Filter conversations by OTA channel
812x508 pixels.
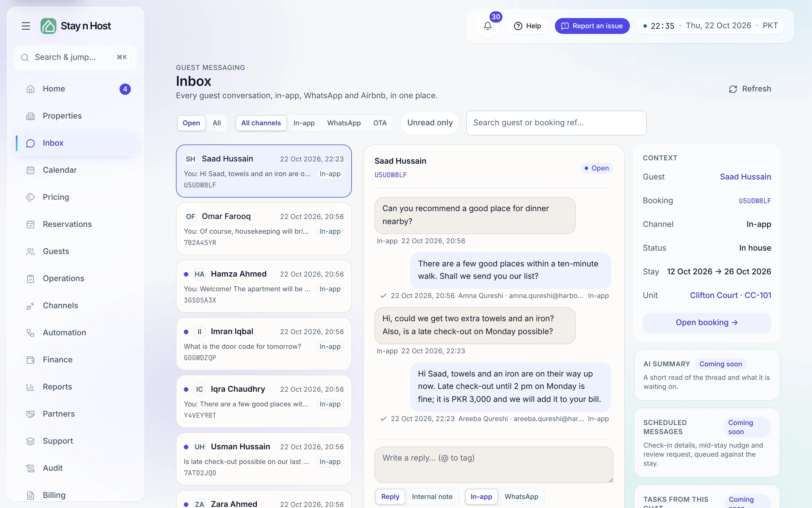[380, 123]
